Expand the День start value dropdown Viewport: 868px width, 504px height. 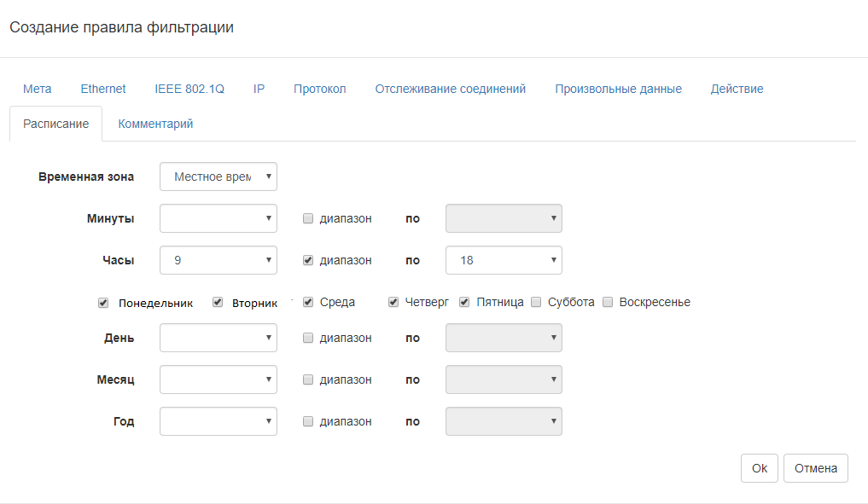point(218,338)
